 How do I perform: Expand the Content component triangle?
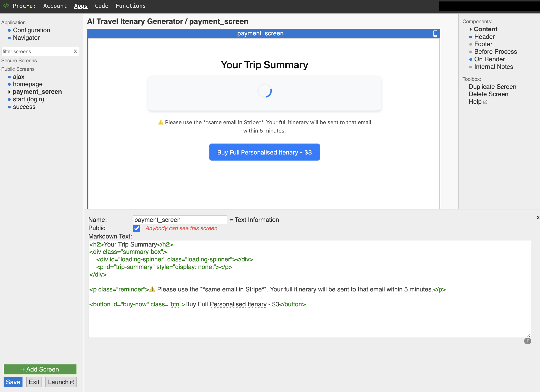pos(470,29)
